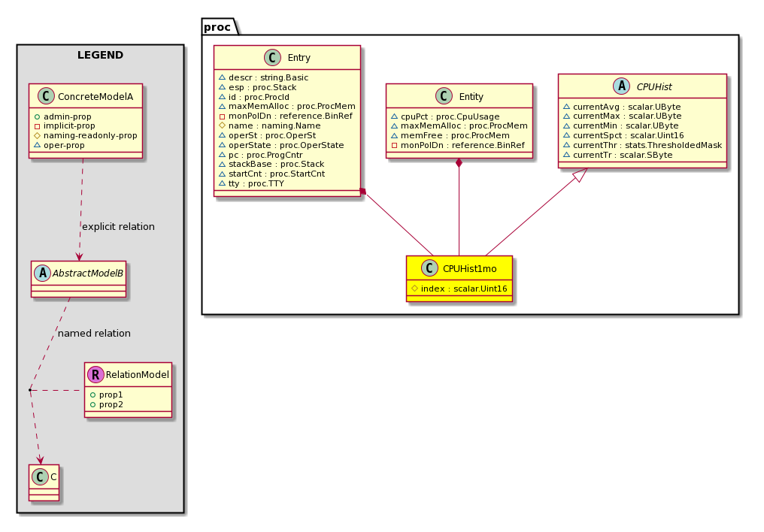Click the RelationModel class name

tap(138, 375)
